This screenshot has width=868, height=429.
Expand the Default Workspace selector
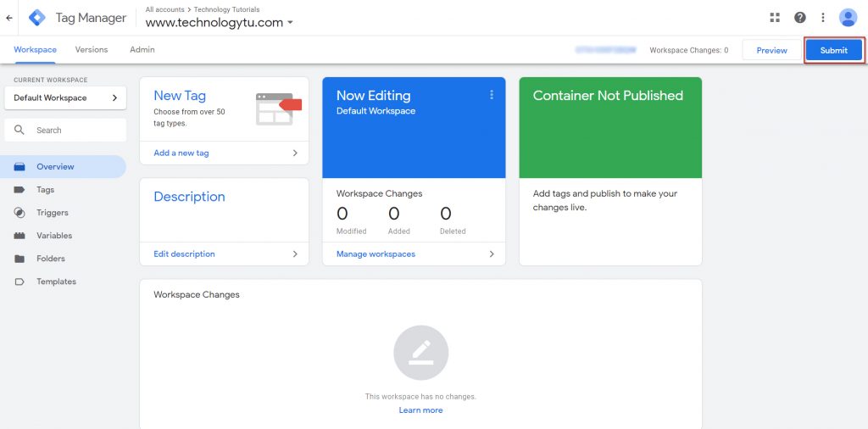(x=65, y=98)
